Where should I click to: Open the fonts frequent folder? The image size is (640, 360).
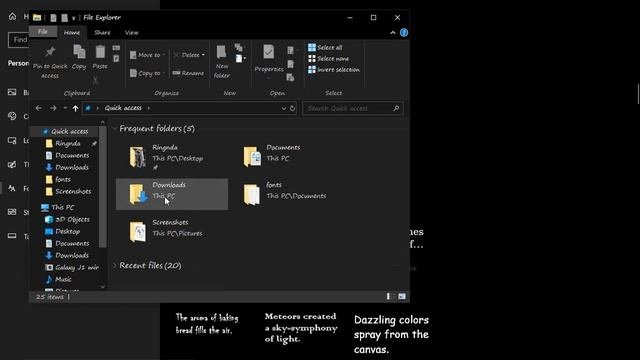point(286,194)
